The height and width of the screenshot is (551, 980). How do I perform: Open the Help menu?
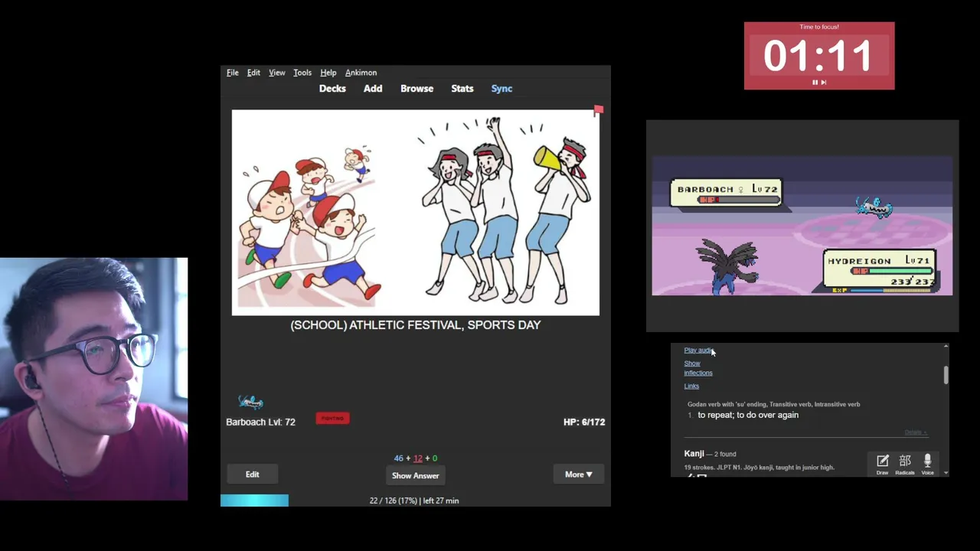(328, 73)
